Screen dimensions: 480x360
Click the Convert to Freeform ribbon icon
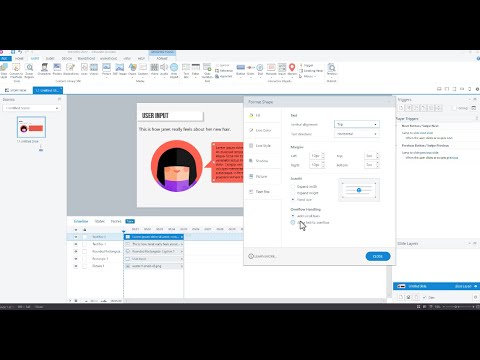click(16, 71)
